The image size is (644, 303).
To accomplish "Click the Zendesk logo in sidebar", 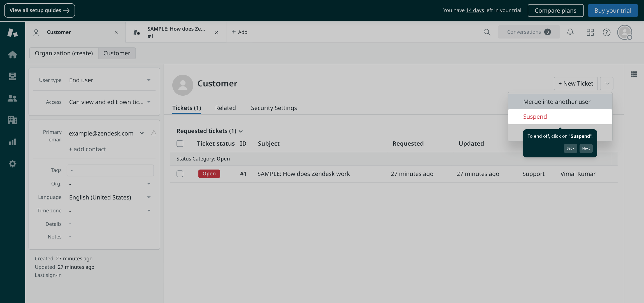I will pos(12,33).
